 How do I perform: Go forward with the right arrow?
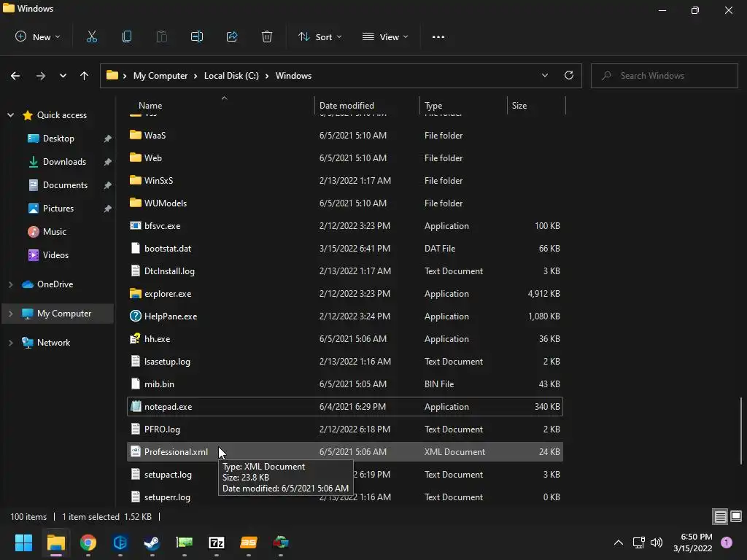[41, 76]
